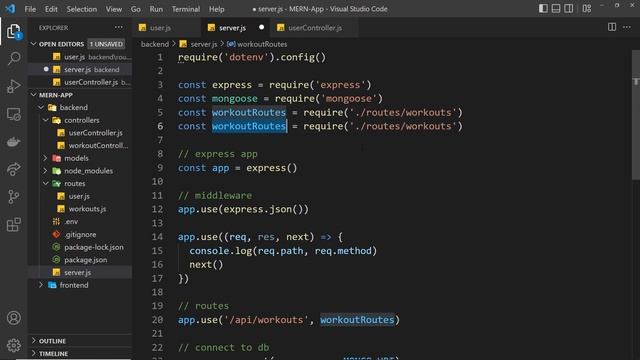
Task: Open the Run menu
Action: pyautogui.click(x=156, y=9)
